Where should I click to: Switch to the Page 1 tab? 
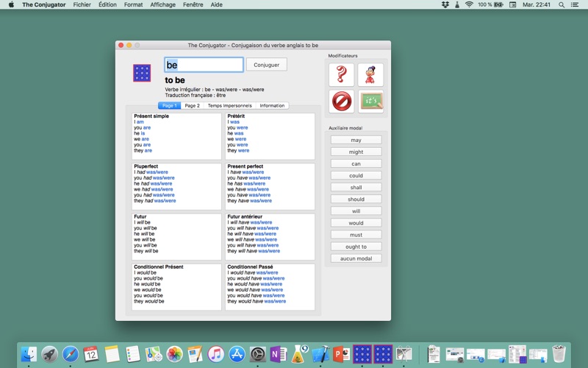170,105
